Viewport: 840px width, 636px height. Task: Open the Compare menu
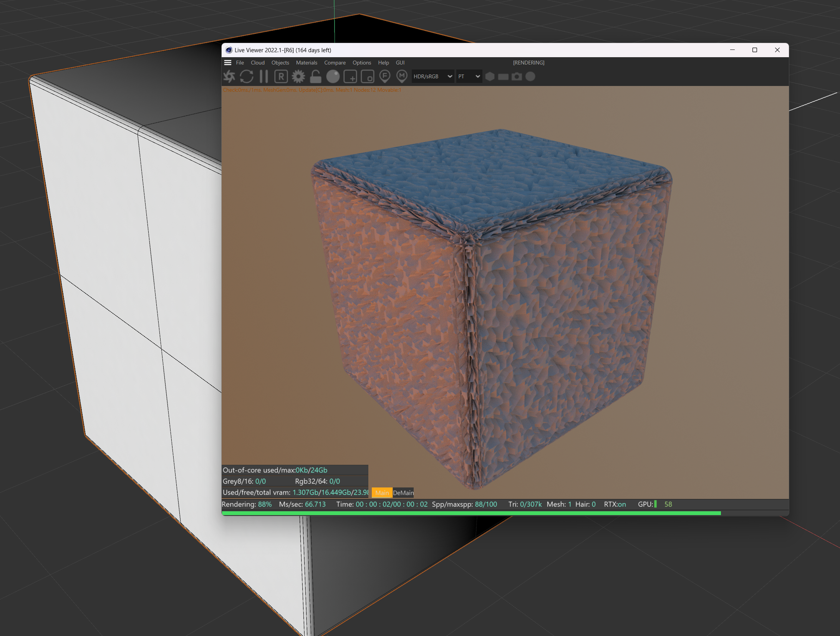[335, 63]
